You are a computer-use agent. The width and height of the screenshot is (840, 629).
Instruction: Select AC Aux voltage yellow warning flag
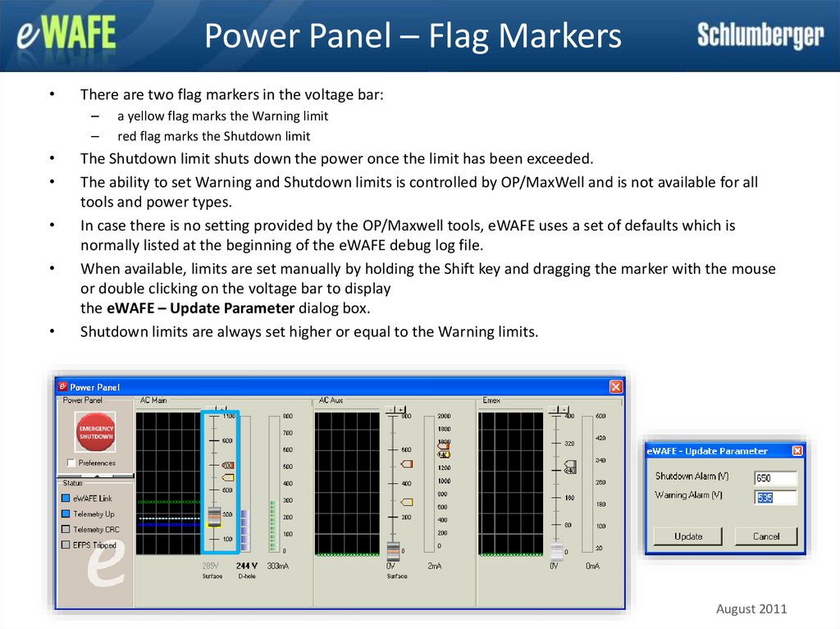tap(407, 502)
